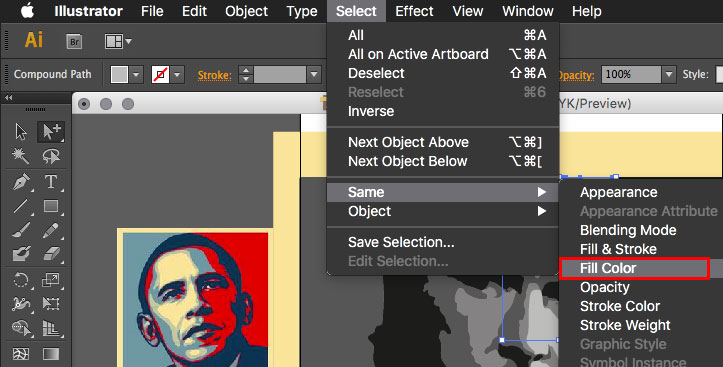723x367 pixels.
Task: Expand the Object submenu
Action: [x=443, y=211]
